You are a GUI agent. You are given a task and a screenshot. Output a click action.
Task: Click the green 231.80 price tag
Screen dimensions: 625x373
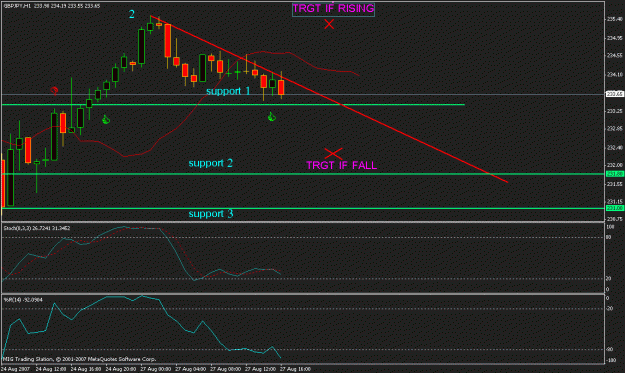pyautogui.click(x=615, y=174)
